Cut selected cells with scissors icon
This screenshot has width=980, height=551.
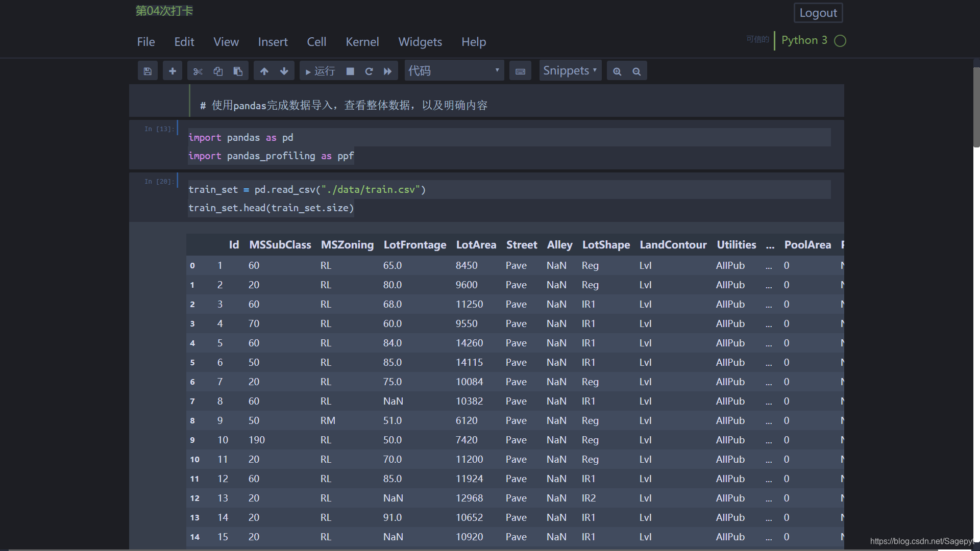[x=198, y=71]
